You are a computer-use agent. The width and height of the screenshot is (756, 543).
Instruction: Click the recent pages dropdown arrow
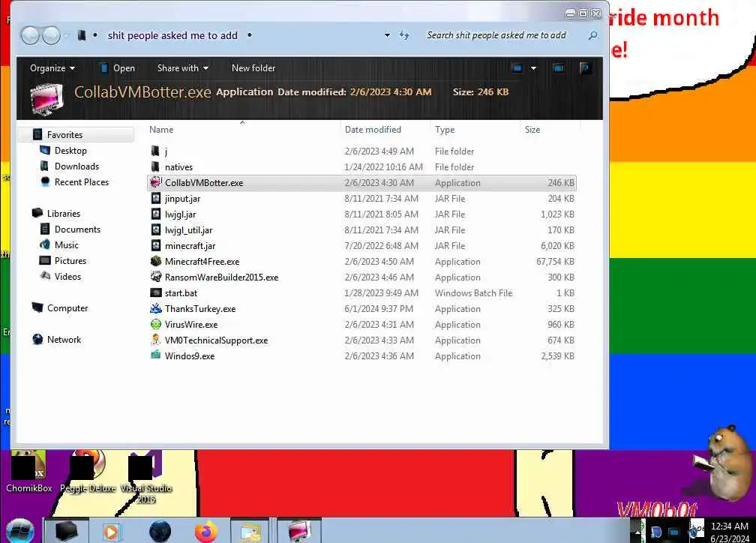pos(67,35)
